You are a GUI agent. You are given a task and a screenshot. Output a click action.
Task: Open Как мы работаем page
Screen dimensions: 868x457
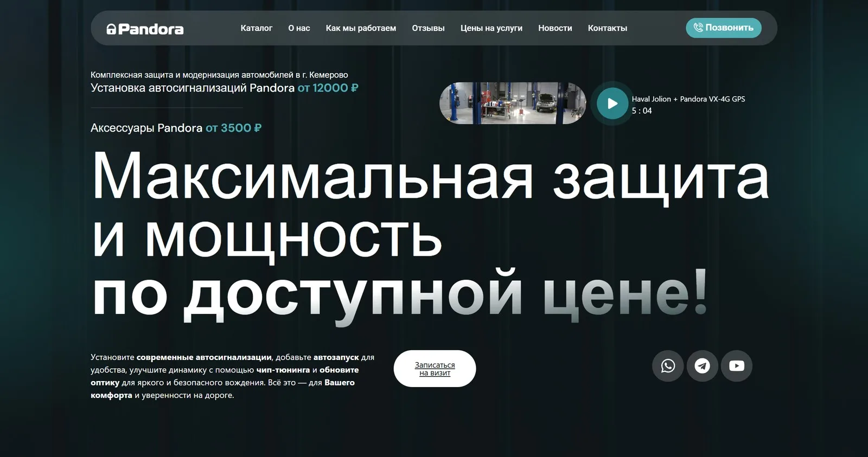click(x=361, y=28)
